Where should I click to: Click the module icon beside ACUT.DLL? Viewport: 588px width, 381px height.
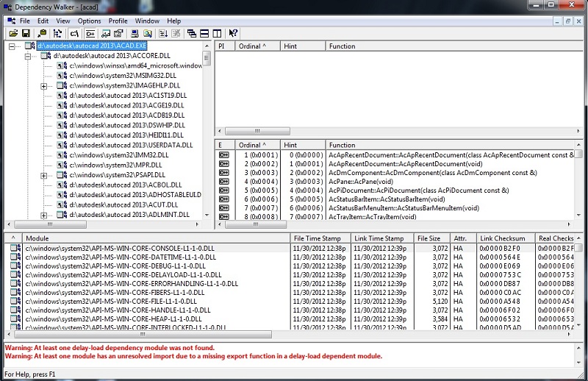coord(62,205)
